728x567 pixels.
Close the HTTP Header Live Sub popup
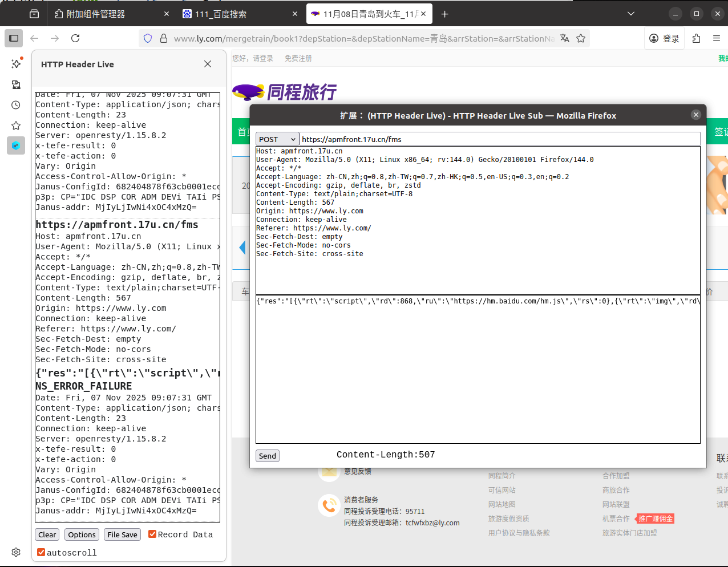pyautogui.click(x=696, y=115)
